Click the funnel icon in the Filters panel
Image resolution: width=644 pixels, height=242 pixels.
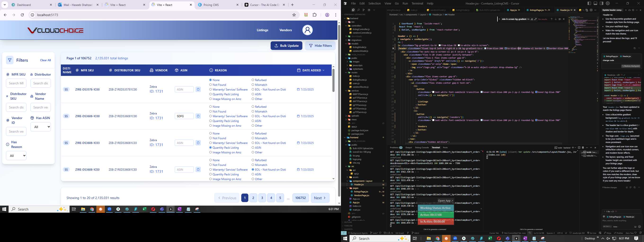click(9, 60)
